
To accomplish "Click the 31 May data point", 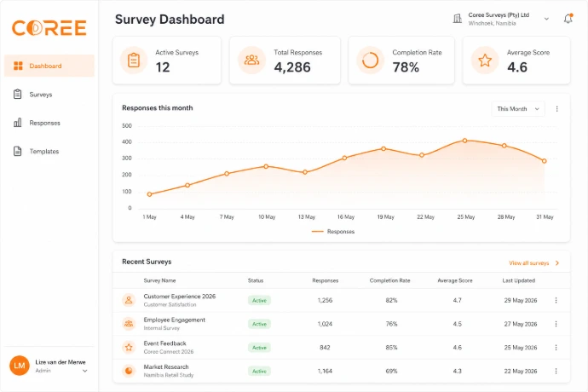I will tap(545, 161).
